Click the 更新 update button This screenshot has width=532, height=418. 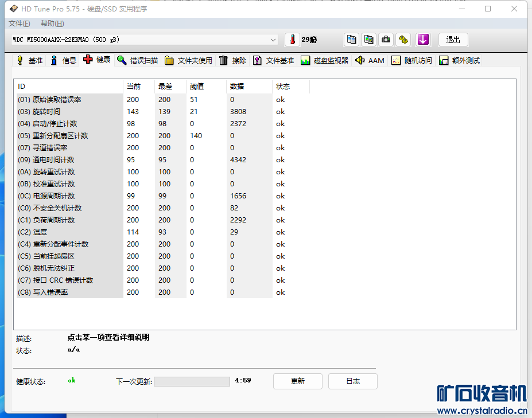pyautogui.click(x=297, y=381)
